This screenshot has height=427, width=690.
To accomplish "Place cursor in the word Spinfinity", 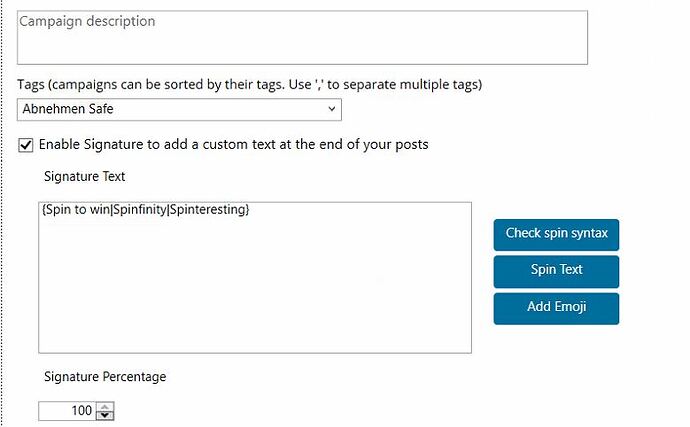I will (x=140, y=210).
